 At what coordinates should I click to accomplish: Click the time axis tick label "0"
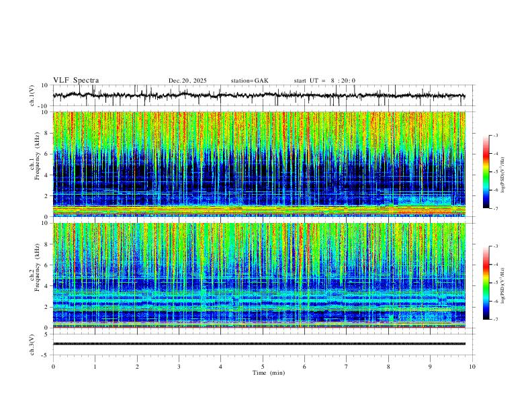pyautogui.click(x=53, y=367)
